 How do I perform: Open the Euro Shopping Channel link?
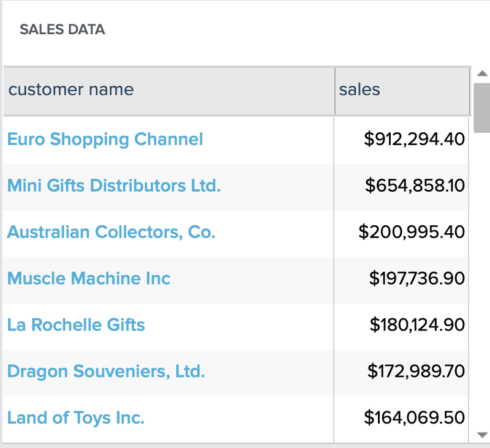pyautogui.click(x=105, y=140)
